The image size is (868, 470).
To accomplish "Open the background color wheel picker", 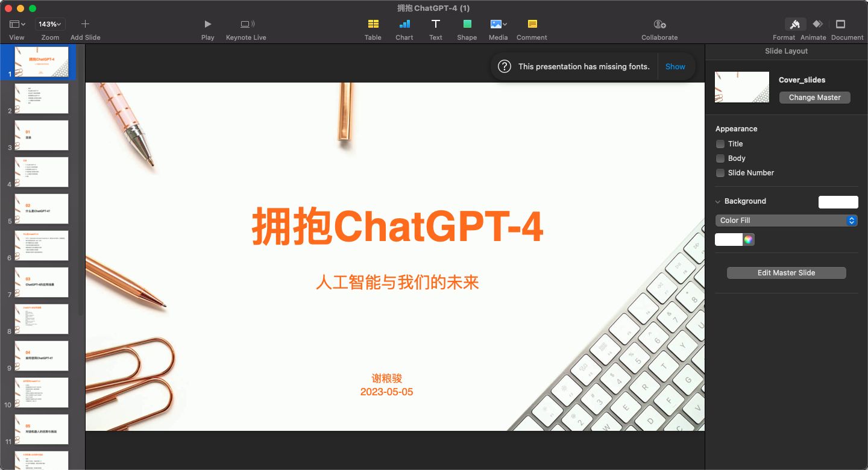I will [747, 239].
